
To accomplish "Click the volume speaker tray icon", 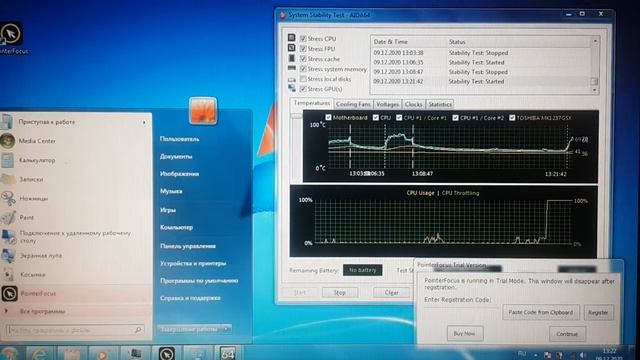I will pyautogui.click(x=582, y=355).
